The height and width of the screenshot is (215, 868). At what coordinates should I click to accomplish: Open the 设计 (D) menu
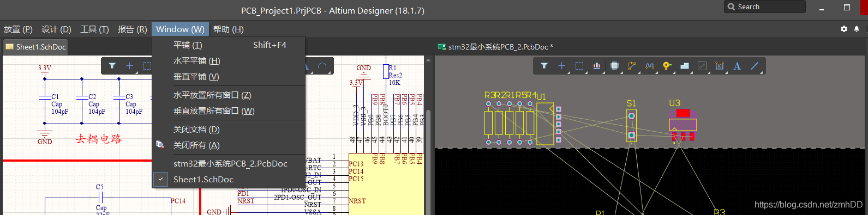pyautogui.click(x=56, y=29)
